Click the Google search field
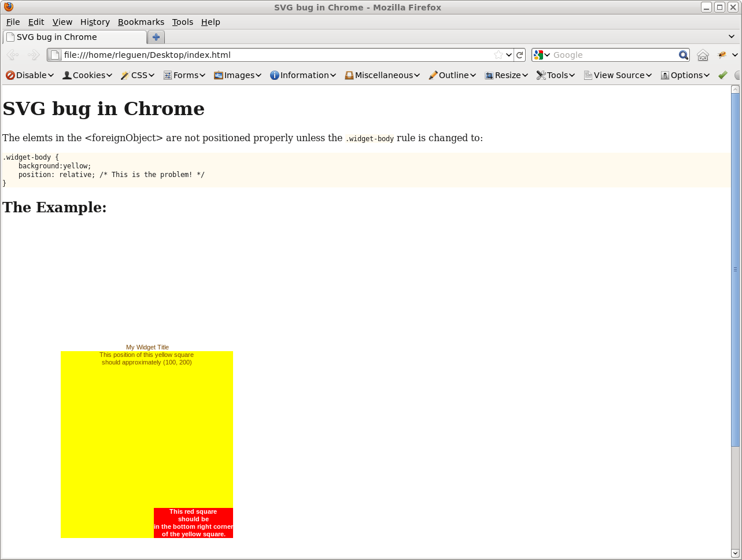The height and width of the screenshot is (560, 742). (x=615, y=55)
